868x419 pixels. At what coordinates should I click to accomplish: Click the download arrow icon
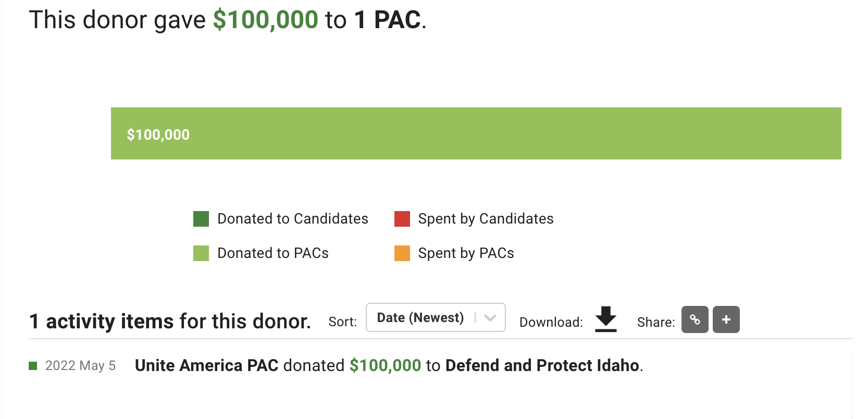coord(606,319)
